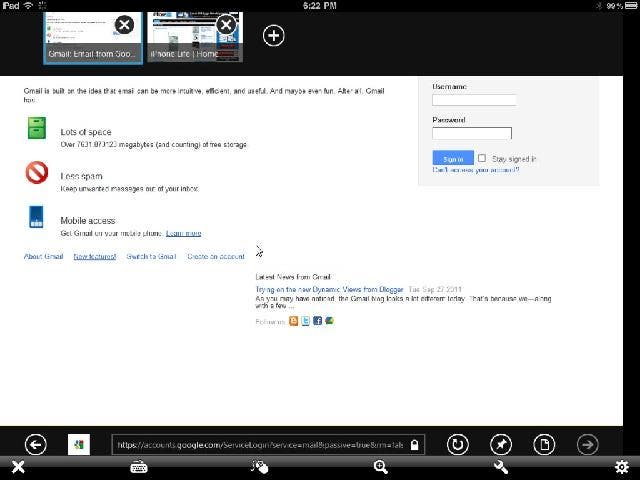
Task: Follow Gmail on Blogger icon
Action: [x=293, y=321]
